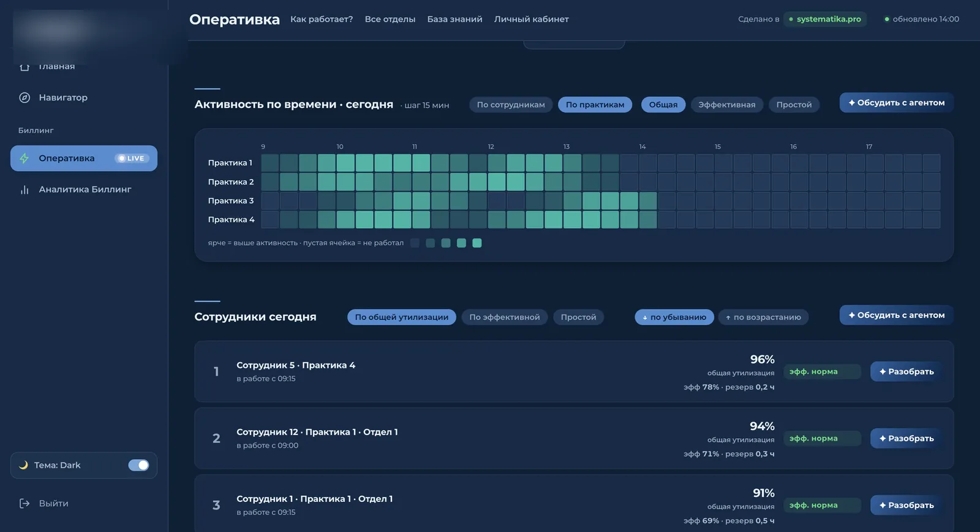Click Обсудить с агентом in Сотрудники сегодня
This screenshot has width=980, height=532.
coord(897,315)
